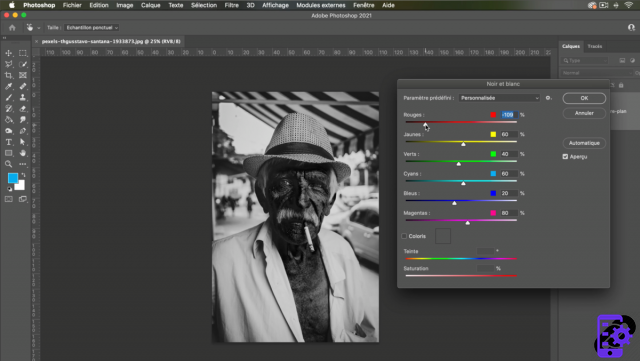Open the preset options gear menu
Screen dimensions: 640x361
pyautogui.click(x=549, y=98)
